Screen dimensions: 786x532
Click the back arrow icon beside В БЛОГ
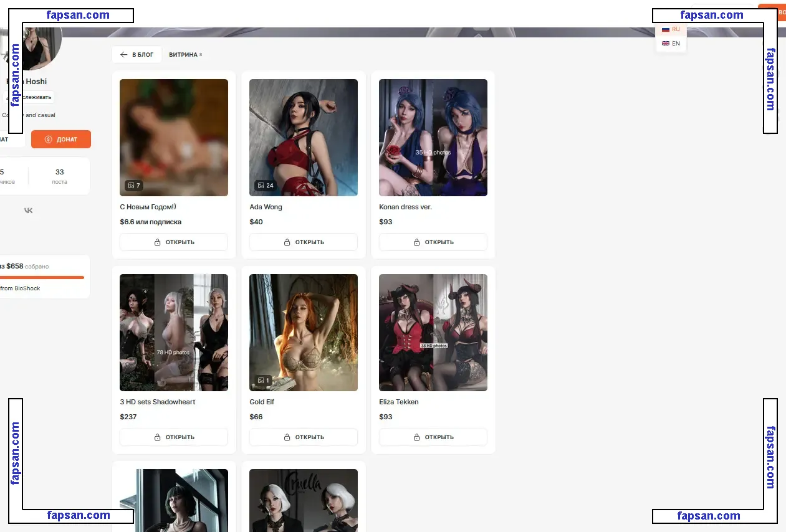coord(124,55)
